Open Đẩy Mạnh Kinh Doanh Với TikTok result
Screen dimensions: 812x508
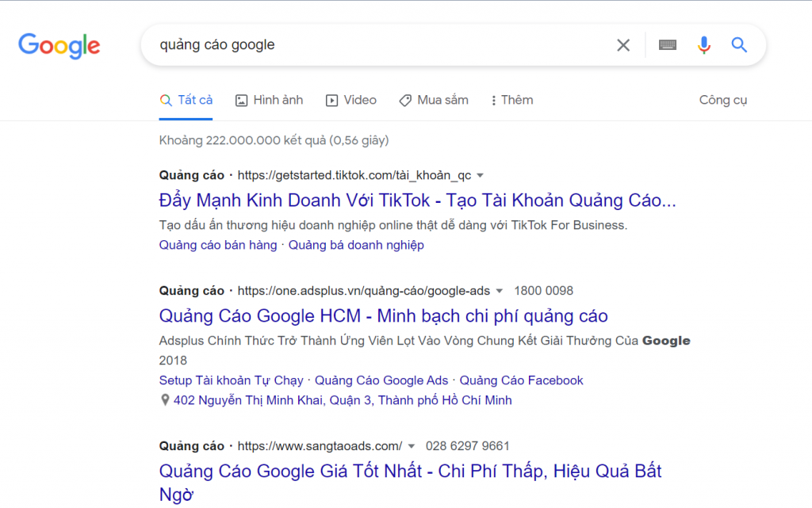pyautogui.click(x=417, y=201)
